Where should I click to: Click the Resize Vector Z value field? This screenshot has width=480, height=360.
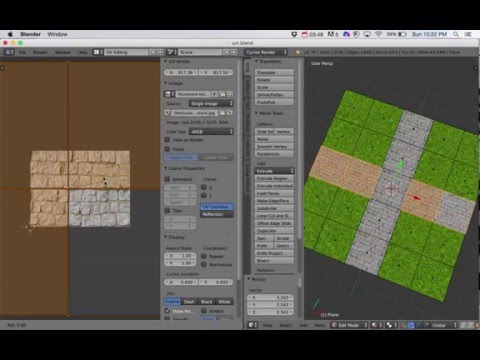coord(271,312)
